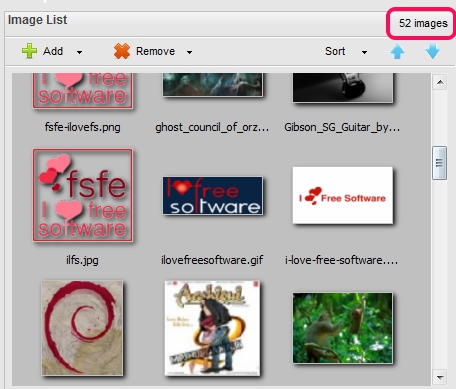Image resolution: width=456 pixels, height=389 pixels.
Task: Click the scrollbar down arrow
Action: (440, 377)
